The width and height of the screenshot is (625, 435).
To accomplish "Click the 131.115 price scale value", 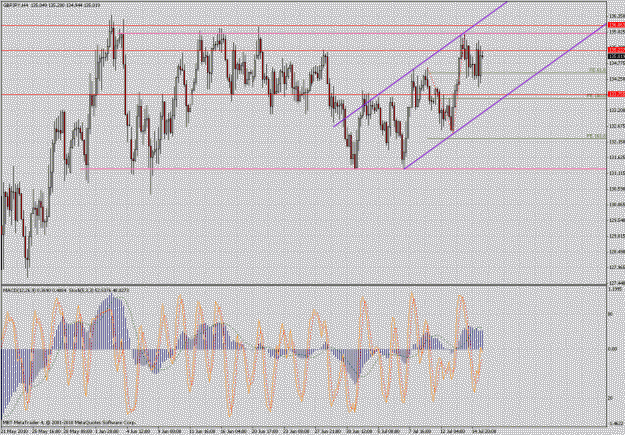I will 616,173.
